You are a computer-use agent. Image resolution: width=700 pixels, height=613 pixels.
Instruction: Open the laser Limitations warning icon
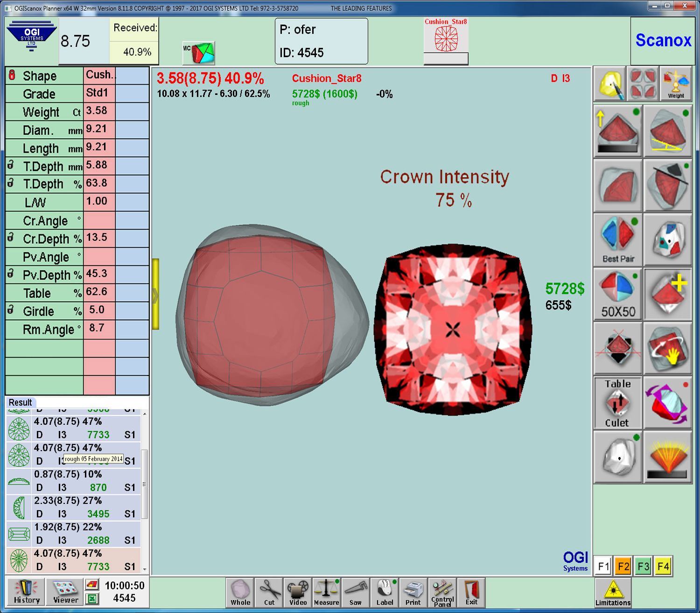pyautogui.click(x=613, y=592)
